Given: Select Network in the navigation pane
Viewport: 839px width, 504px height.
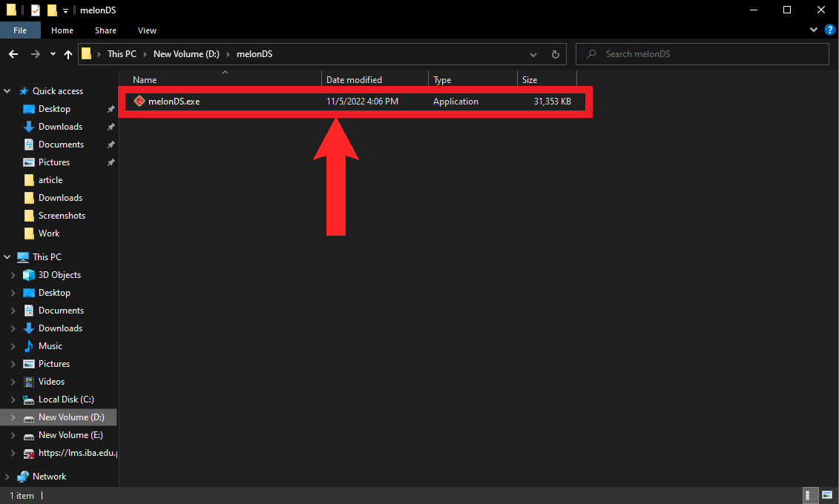Looking at the screenshot, I should click(x=49, y=477).
